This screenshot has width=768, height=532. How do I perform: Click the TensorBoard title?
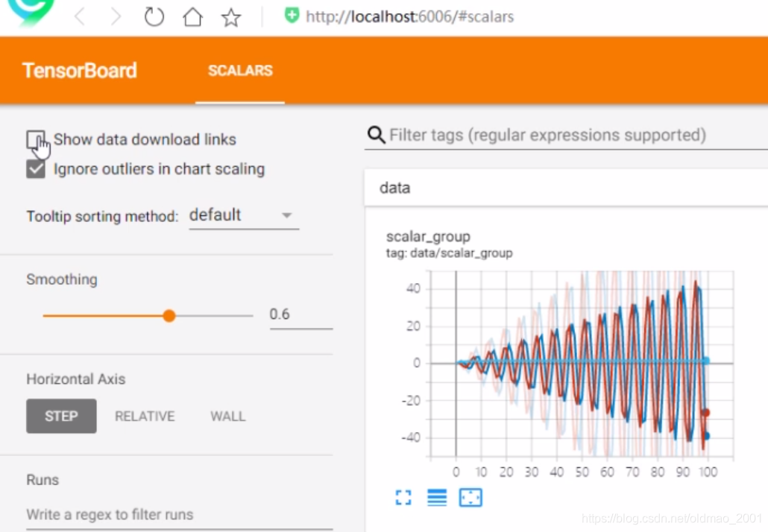click(x=80, y=71)
